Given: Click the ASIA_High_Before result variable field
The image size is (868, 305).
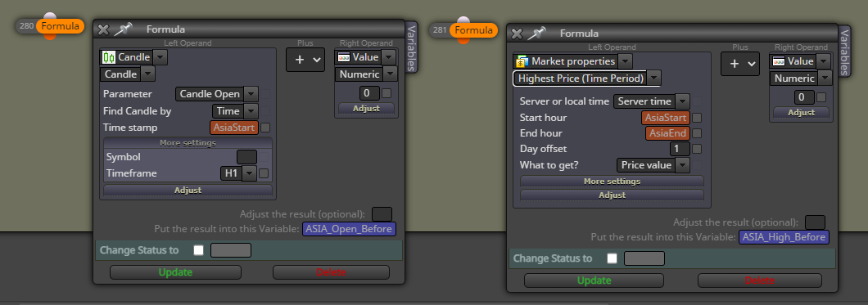Looking at the screenshot, I should 784,237.
